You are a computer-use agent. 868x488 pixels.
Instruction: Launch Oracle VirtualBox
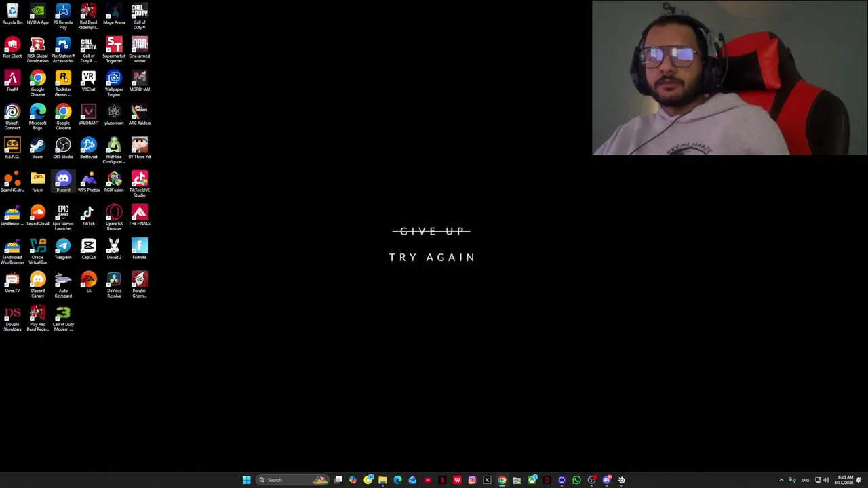click(37, 251)
